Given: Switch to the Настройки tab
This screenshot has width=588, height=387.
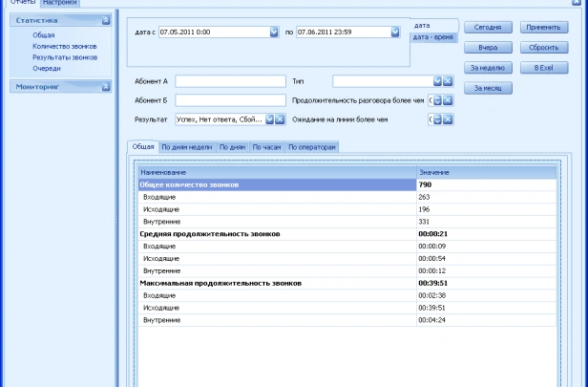Looking at the screenshot, I should tap(58, 4).
